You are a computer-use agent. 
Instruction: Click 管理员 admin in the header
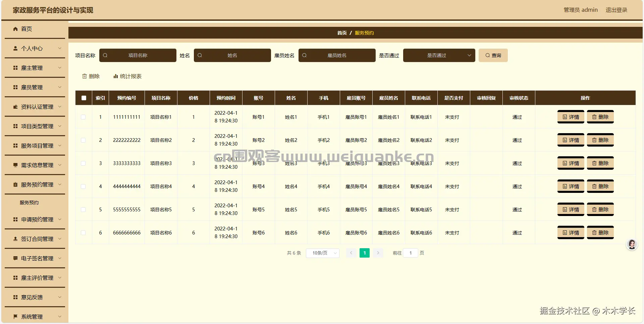tap(581, 10)
